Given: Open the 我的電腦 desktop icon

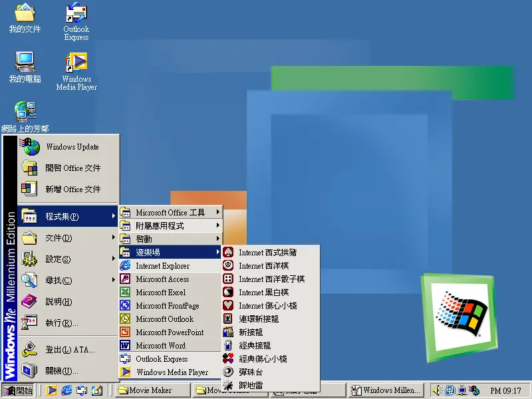Looking at the screenshot, I should (x=25, y=67).
